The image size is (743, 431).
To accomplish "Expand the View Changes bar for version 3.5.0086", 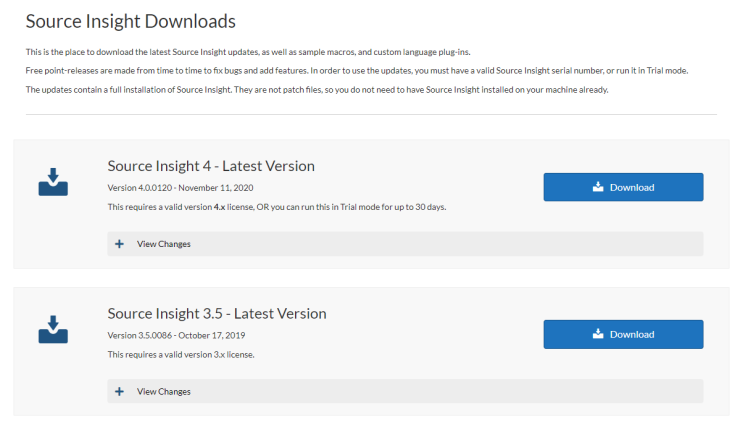I will coord(405,391).
